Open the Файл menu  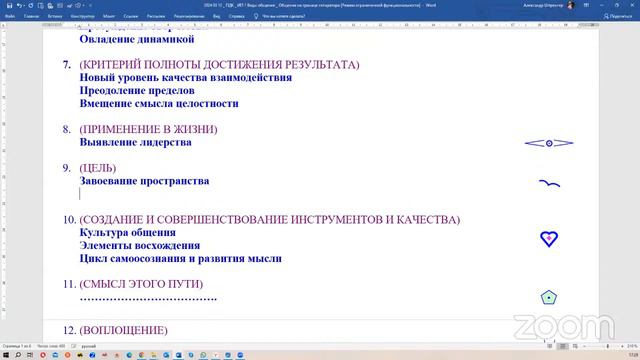tap(10, 16)
